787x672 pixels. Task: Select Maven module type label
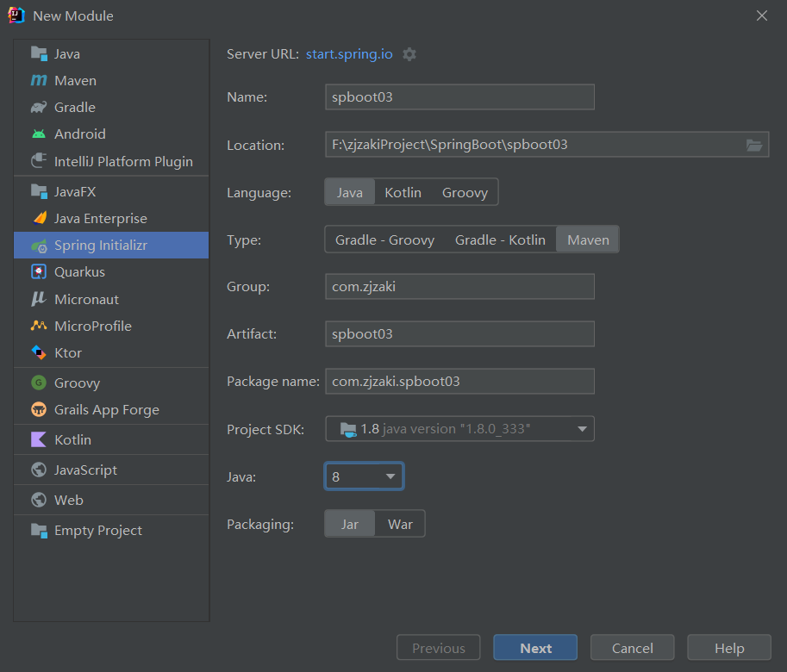(75, 80)
